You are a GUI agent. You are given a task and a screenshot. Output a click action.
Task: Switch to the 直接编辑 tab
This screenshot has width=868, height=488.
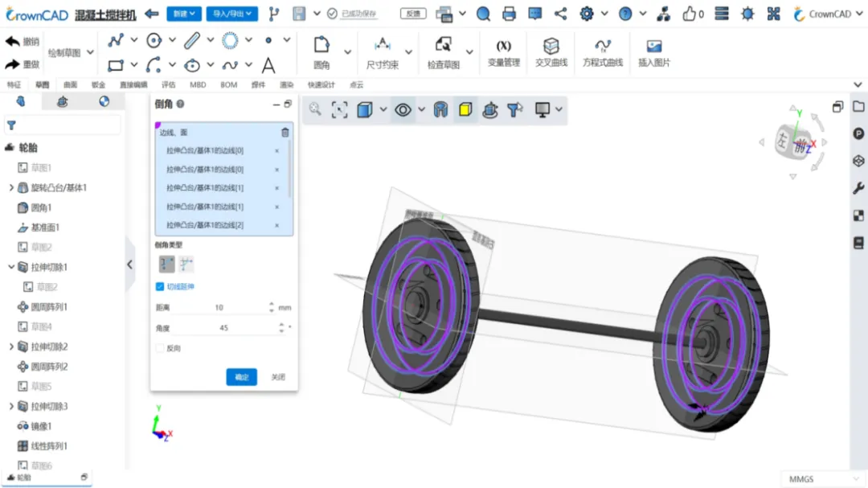coord(133,84)
